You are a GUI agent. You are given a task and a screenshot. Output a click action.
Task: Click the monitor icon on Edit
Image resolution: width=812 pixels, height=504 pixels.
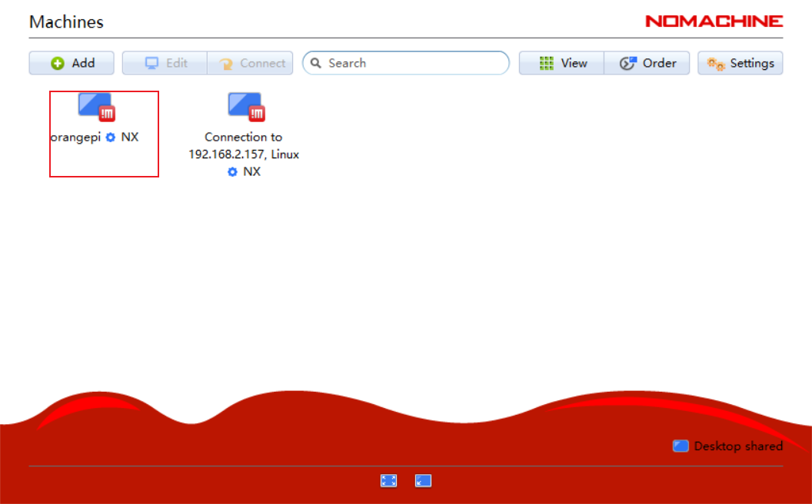coord(151,63)
